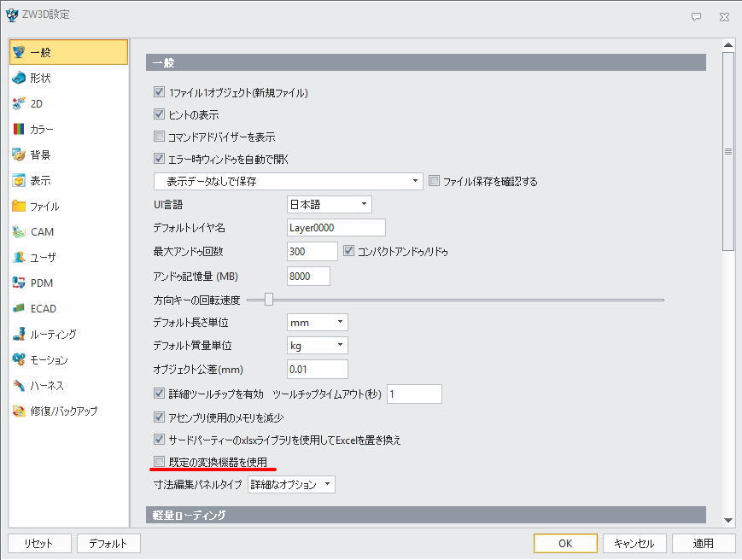Click the CAM settings icon in sidebar
The image size is (742, 560).
[18, 232]
